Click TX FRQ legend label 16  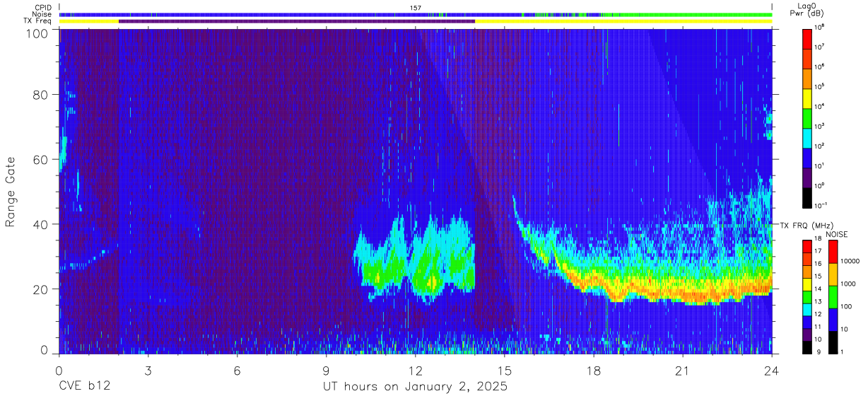(818, 264)
